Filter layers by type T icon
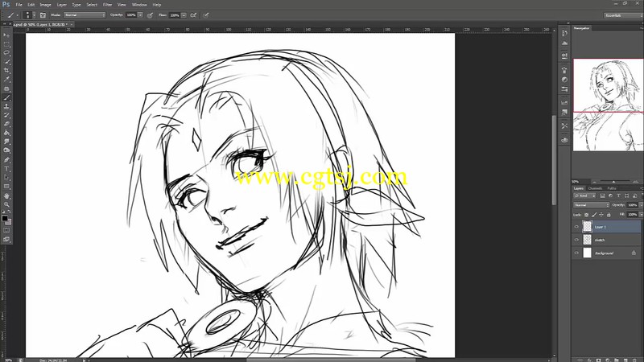This screenshot has height=362, width=644. pos(618,195)
